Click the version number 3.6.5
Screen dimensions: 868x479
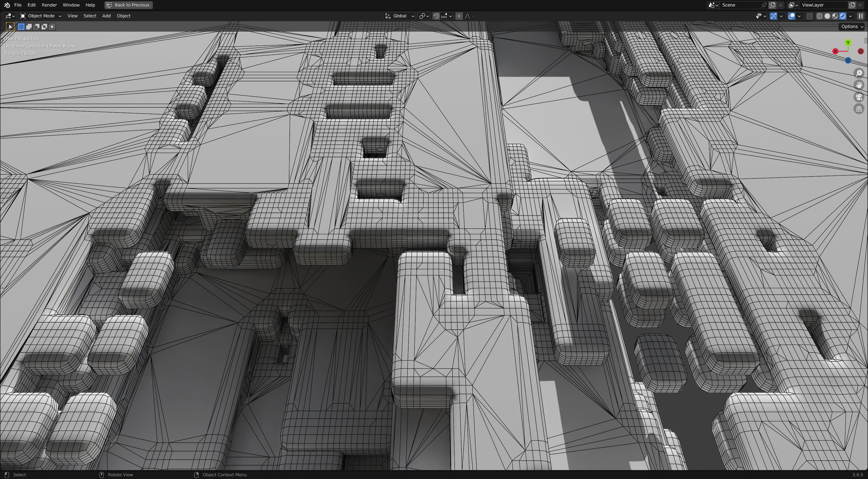857,475
